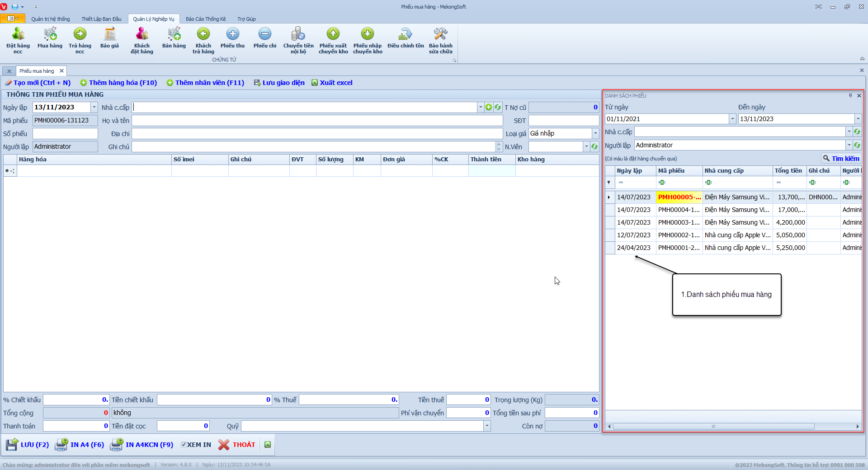
Task: Open the Quỹ fund dropdown
Action: pos(487,426)
